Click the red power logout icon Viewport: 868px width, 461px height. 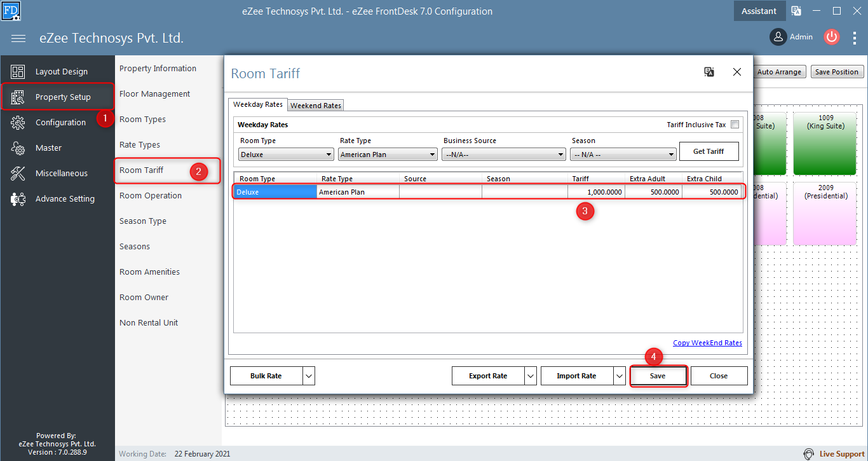832,37
